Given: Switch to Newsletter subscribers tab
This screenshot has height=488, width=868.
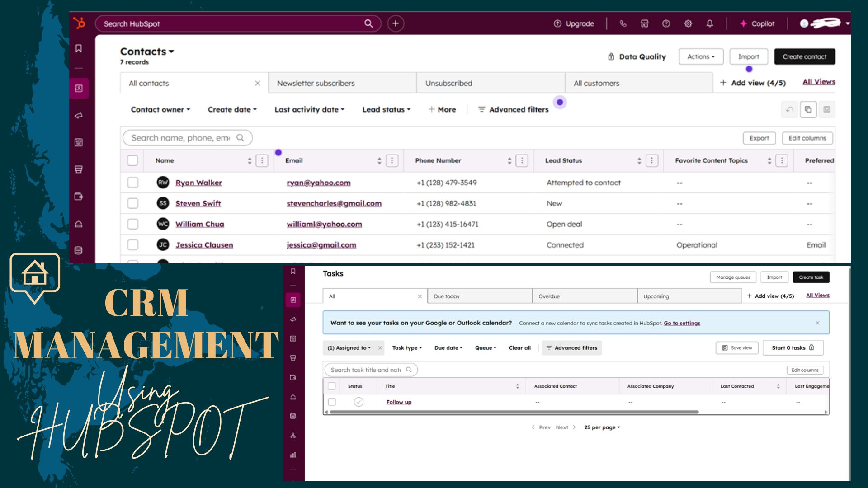Looking at the screenshot, I should coord(316,83).
